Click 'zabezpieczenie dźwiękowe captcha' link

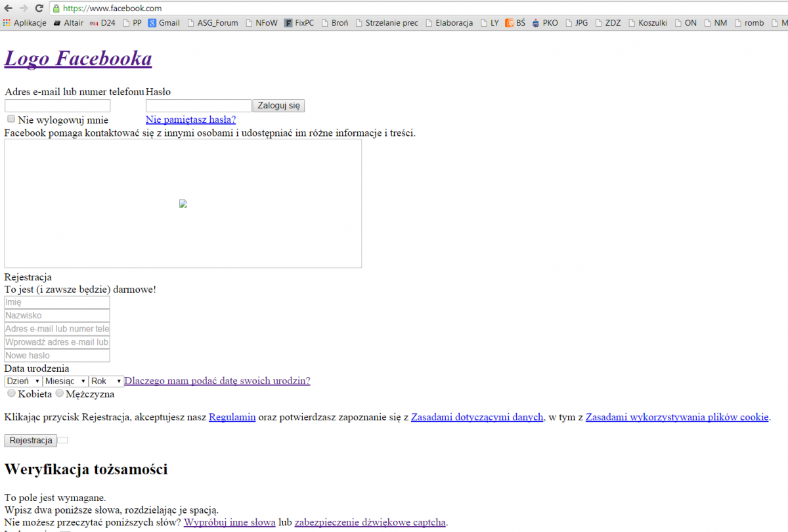(x=370, y=523)
